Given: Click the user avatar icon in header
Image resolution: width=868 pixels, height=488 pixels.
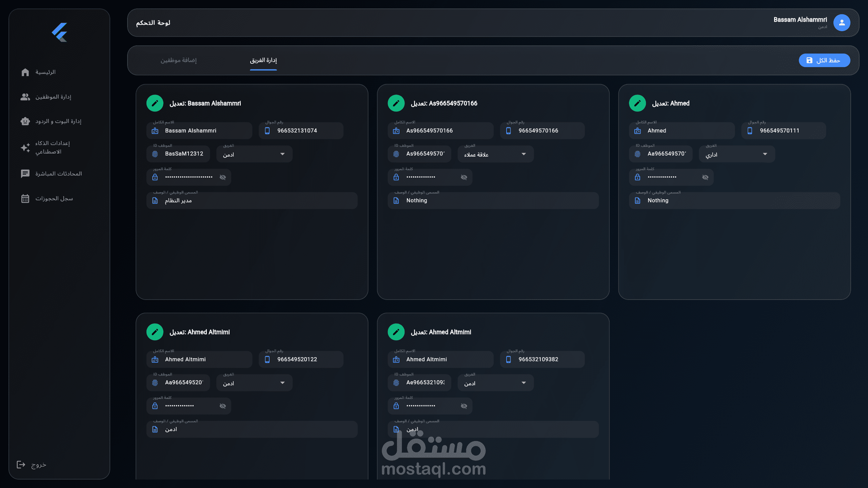Looking at the screenshot, I should [x=842, y=23].
